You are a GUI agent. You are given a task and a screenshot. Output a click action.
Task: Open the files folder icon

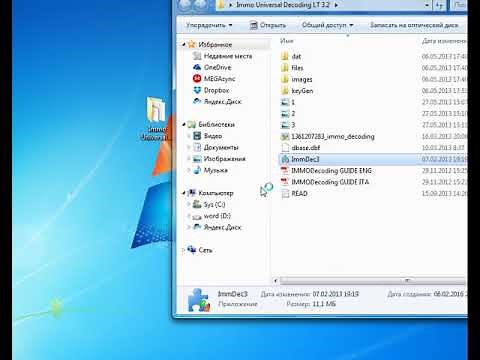click(285, 68)
